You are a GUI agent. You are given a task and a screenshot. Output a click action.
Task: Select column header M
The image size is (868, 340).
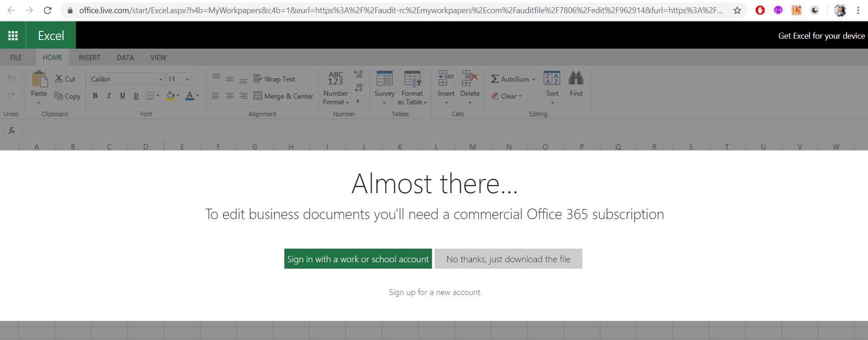coord(473,146)
